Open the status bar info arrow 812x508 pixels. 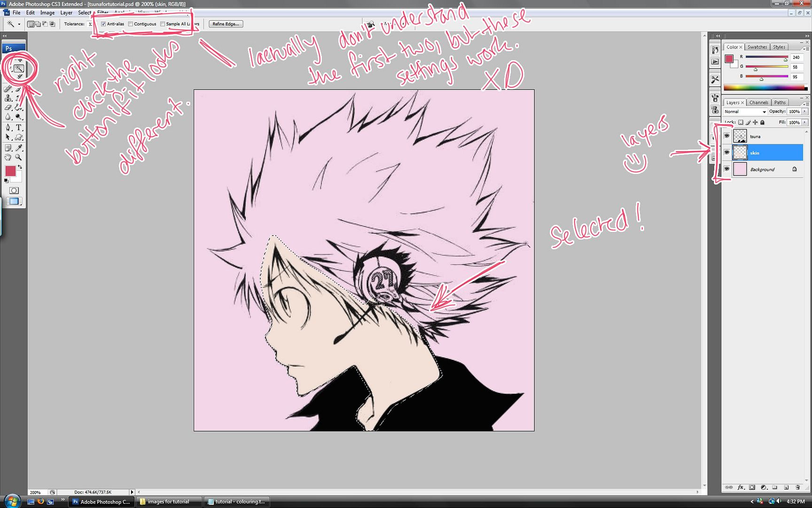click(x=132, y=492)
